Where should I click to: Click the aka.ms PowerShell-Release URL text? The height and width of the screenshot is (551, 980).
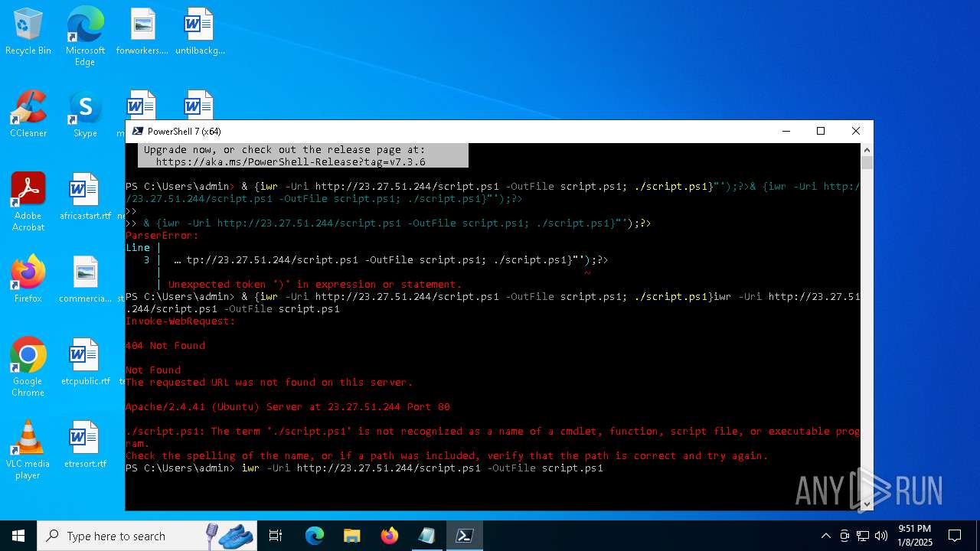pos(291,161)
